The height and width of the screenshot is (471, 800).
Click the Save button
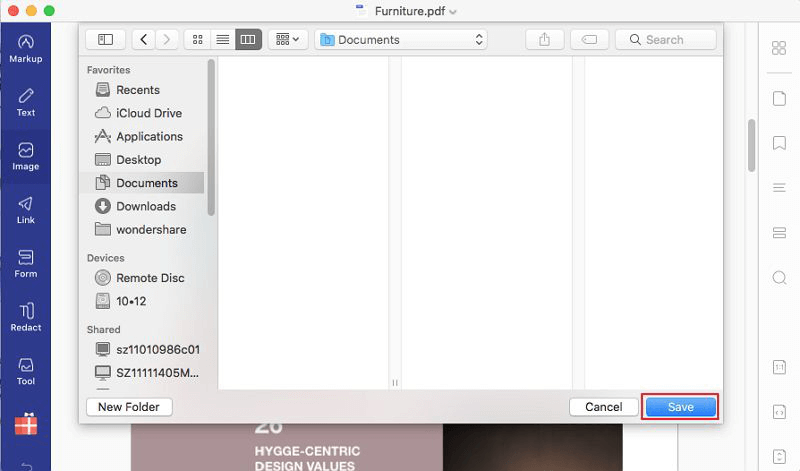point(680,407)
